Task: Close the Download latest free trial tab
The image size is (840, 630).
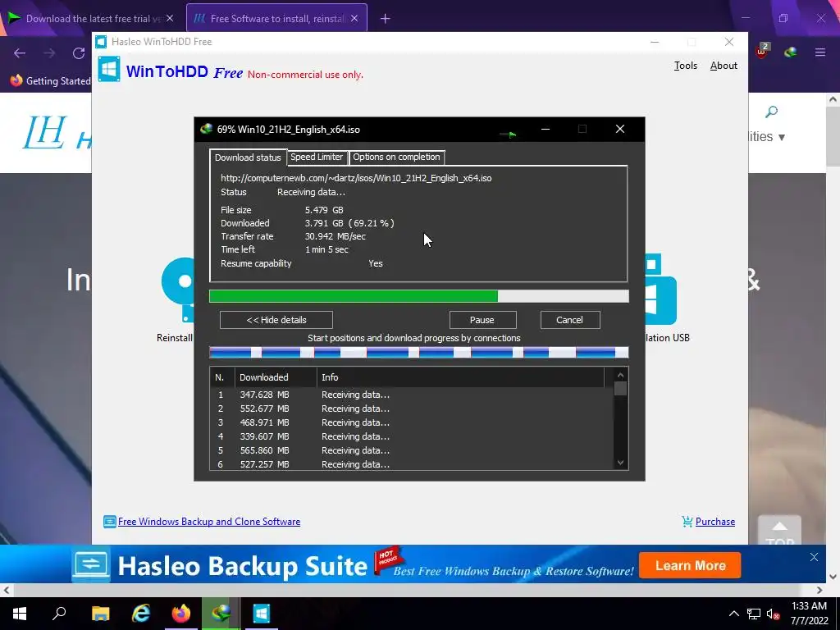Action: pyautogui.click(x=170, y=19)
